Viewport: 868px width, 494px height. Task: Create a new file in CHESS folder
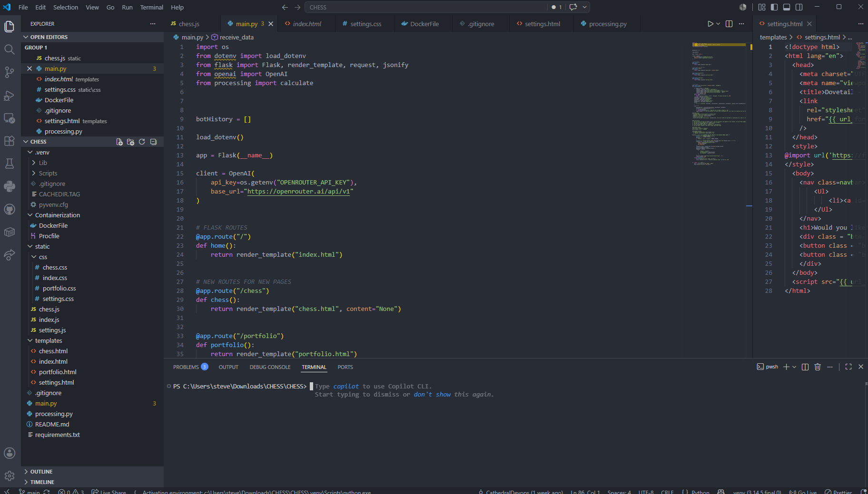(119, 142)
